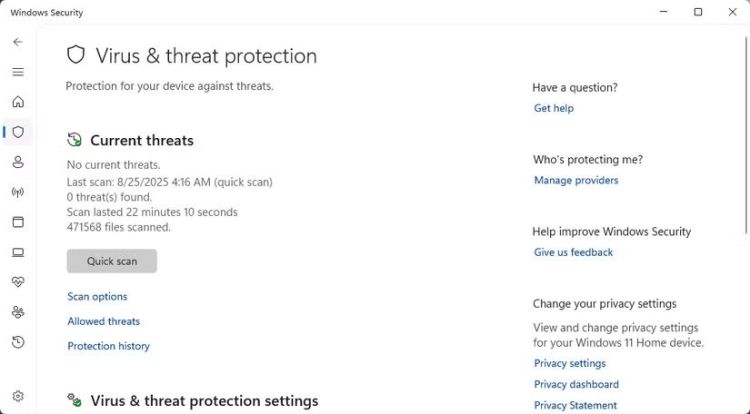The height and width of the screenshot is (414, 750).
Task: Open Scan options link
Action: pos(97,297)
